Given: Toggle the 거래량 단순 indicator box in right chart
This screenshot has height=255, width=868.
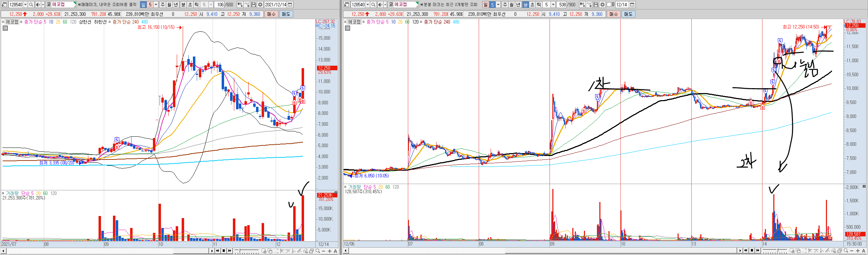Looking at the screenshot, I should [345, 187].
